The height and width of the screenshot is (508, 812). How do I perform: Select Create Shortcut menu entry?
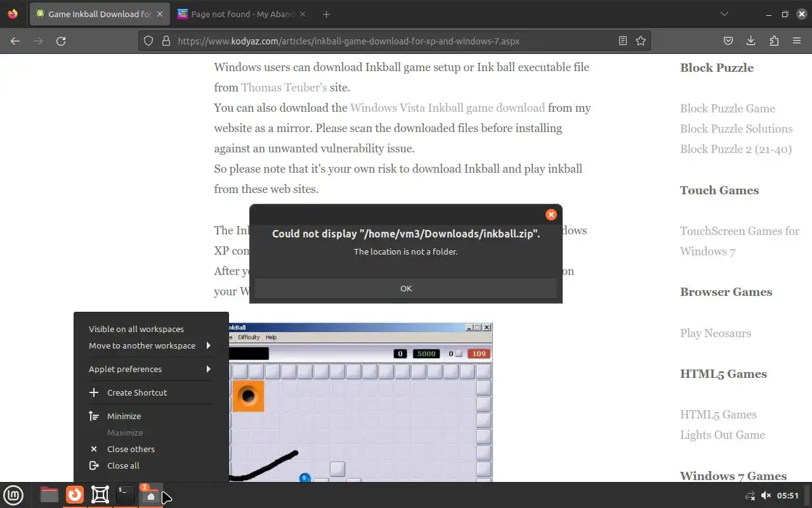click(x=151, y=392)
